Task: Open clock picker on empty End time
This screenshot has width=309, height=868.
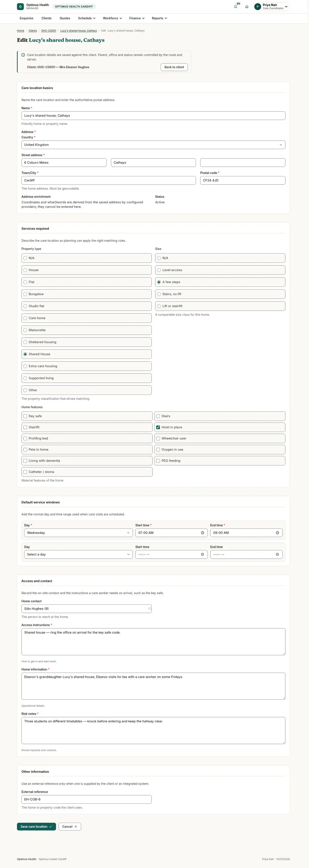Action: [x=277, y=554]
